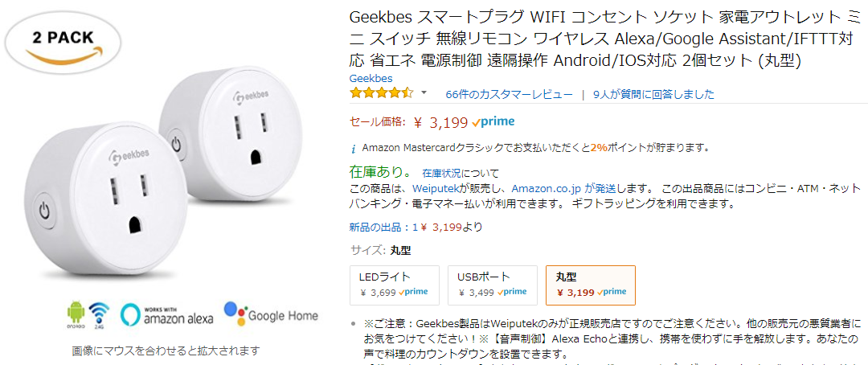Open the Geekbes brand link
This screenshot has width=868, height=365.
(371, 78)
